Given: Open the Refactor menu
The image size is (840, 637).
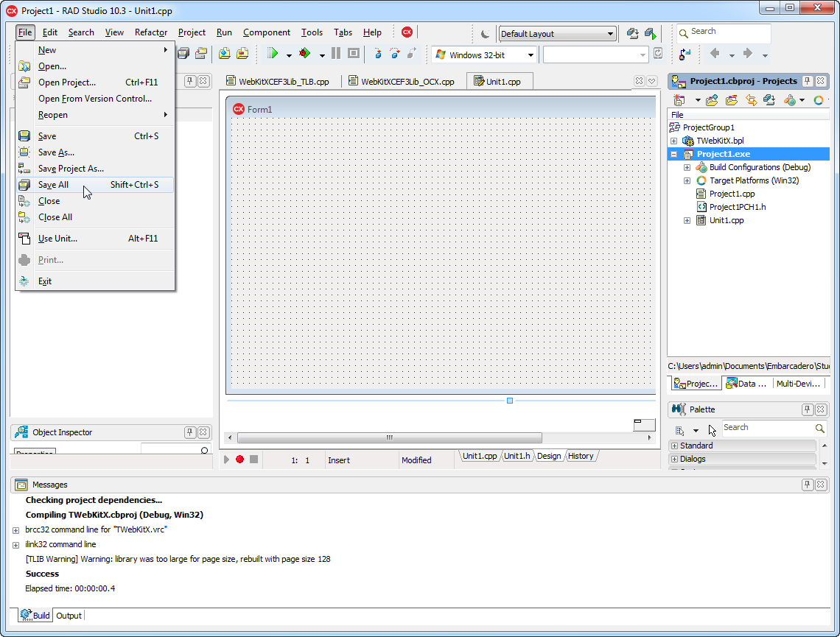Looking at the screenshot, I should [x=151, y=32].
